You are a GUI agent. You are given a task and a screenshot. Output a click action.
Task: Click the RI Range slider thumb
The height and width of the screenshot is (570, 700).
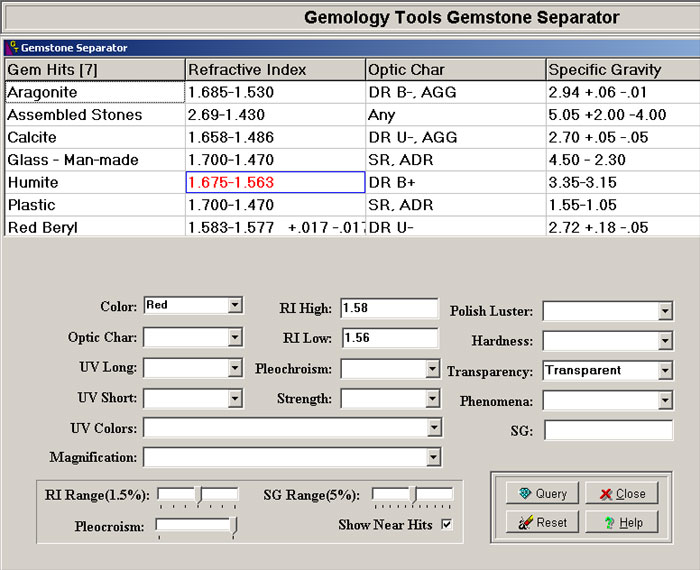point(200,495)
